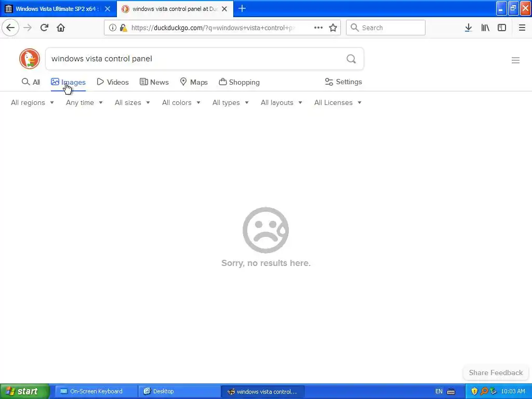Screen dimensions: 532x399
Task: Switch to Shopping results
Action: pos(239,82)
